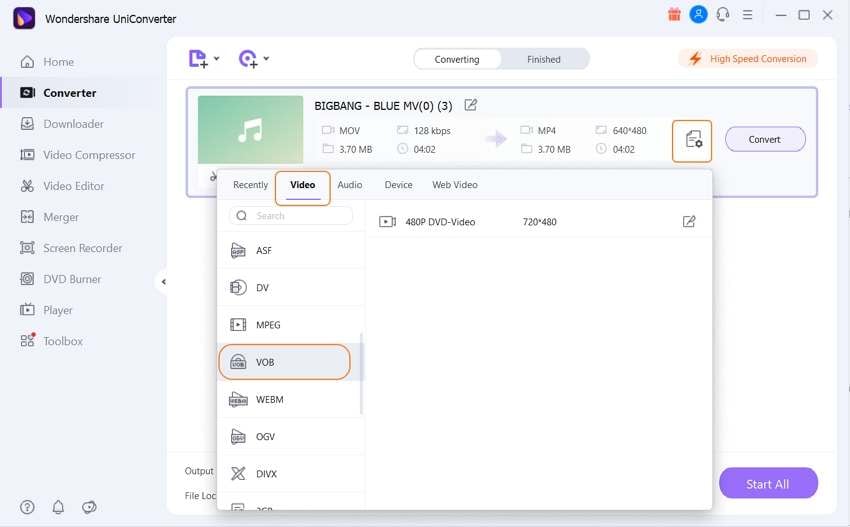Viewport: 850px width, 527px height.
Task: Open the Help question mark icon
Action: 27,507
